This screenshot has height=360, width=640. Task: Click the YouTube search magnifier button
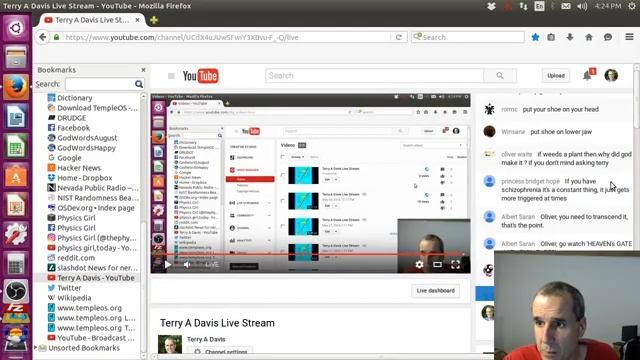(500, 76)
